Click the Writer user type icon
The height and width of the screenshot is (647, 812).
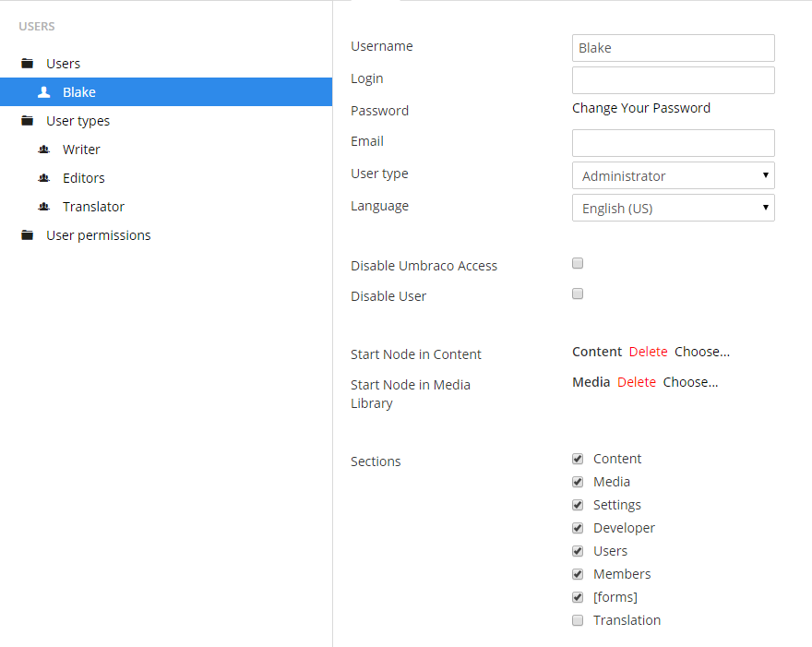point(43,150)
